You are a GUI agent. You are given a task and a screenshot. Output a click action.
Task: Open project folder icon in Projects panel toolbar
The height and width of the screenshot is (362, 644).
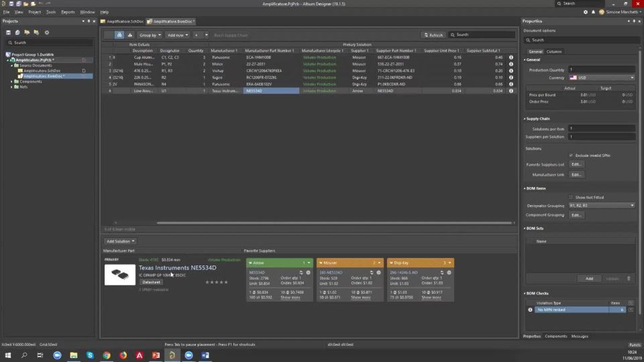27,32
